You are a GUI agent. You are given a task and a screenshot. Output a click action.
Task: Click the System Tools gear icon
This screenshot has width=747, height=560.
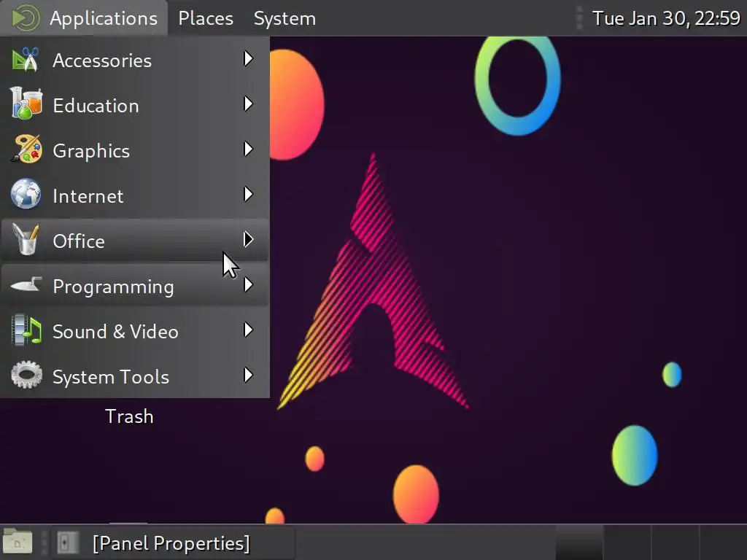(26, 376)
